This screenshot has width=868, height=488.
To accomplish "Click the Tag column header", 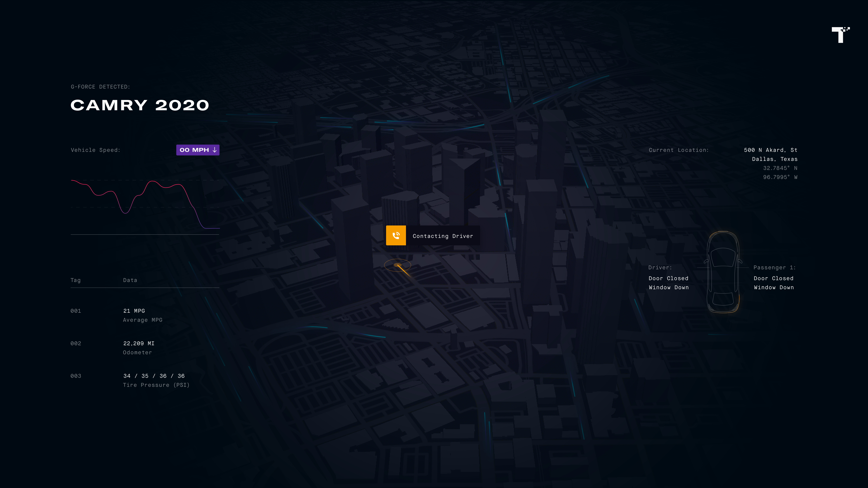I will [x=75, y=280].
